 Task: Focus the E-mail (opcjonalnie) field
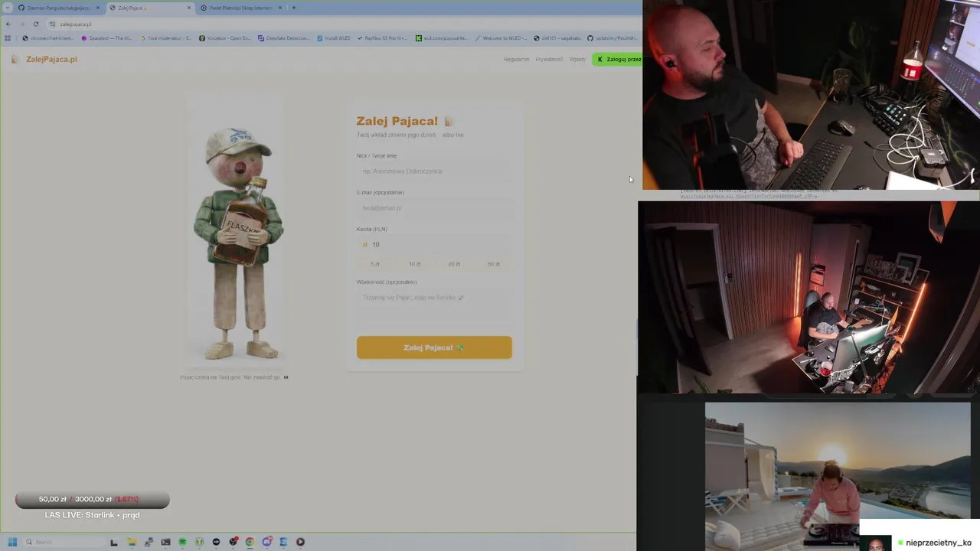[x=434, y=207]
